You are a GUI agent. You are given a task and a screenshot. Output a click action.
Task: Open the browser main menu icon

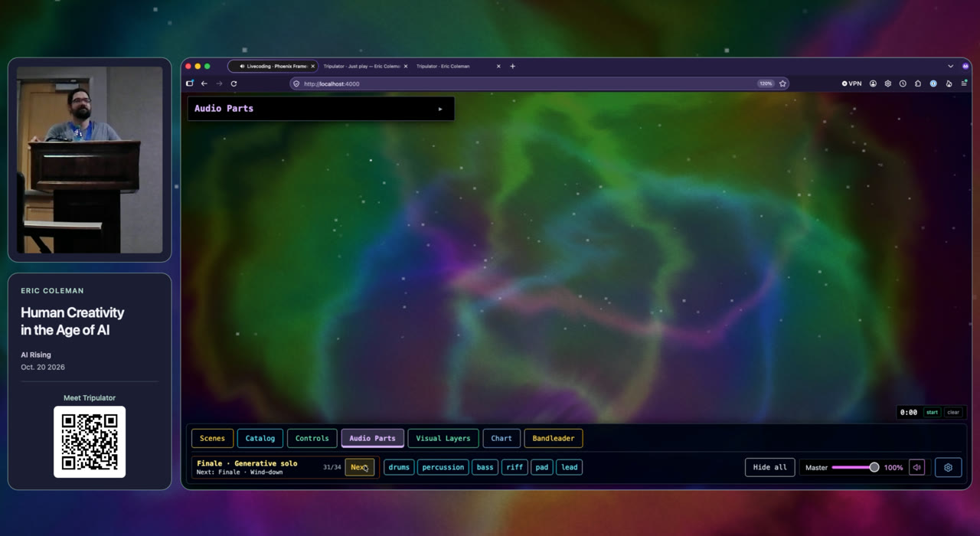(964, 83)
